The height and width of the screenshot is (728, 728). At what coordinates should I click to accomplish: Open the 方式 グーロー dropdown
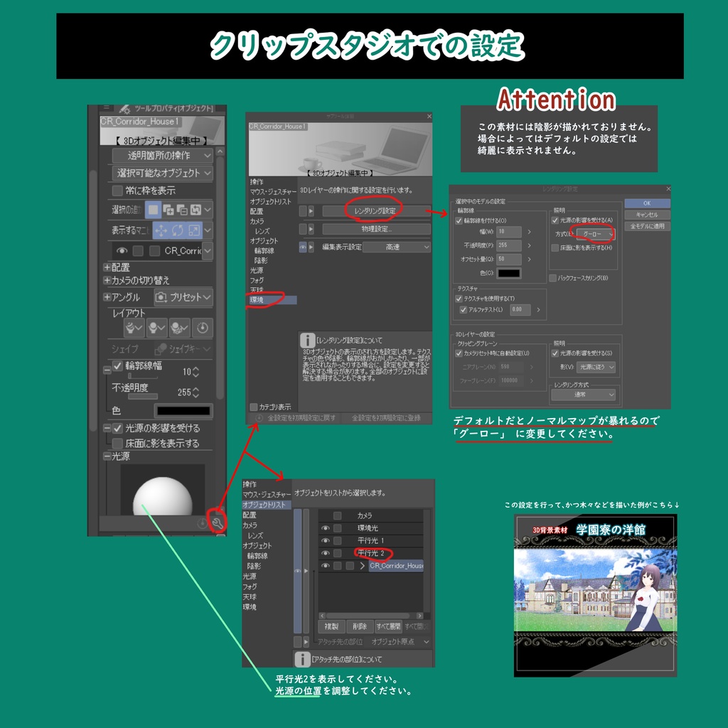tap(596, 234)
